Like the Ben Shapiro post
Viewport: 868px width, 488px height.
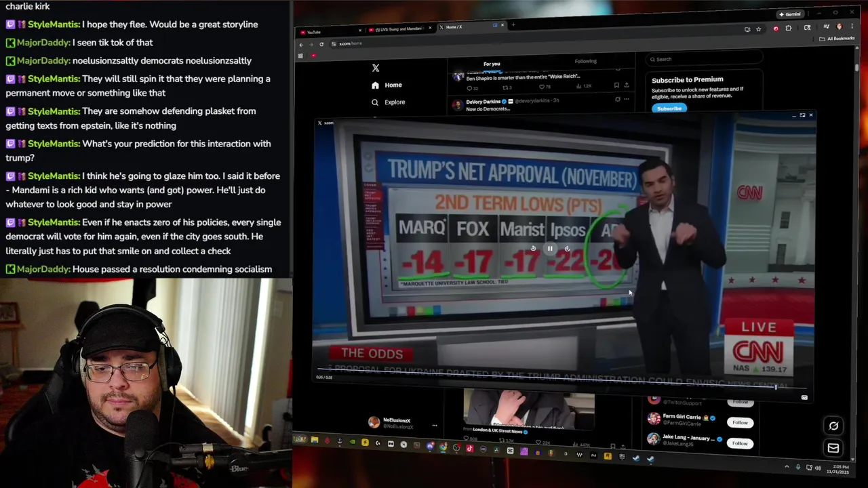pyautogui.click(x=545, y=87)
